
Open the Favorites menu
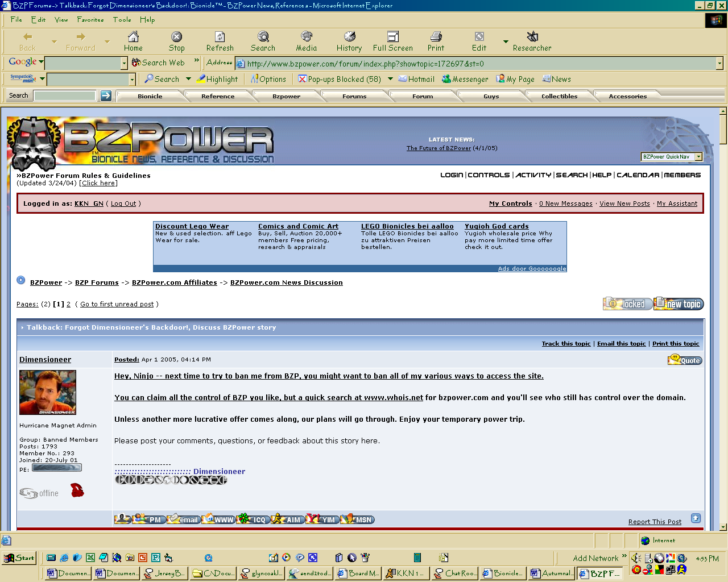(90, 19)
